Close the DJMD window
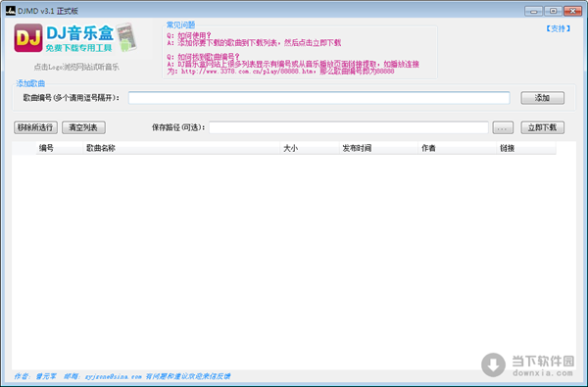Viewport: 588px width, 387px height. coord(572,11)
